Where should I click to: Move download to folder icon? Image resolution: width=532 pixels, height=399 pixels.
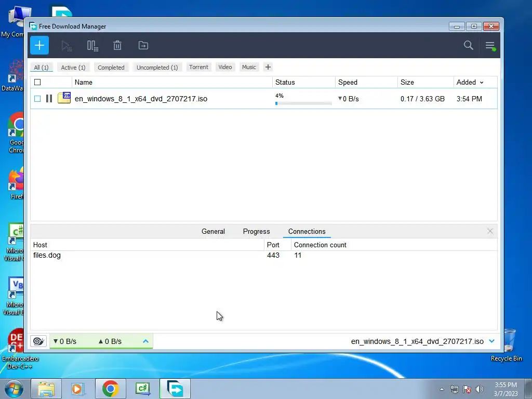point(143,45)
